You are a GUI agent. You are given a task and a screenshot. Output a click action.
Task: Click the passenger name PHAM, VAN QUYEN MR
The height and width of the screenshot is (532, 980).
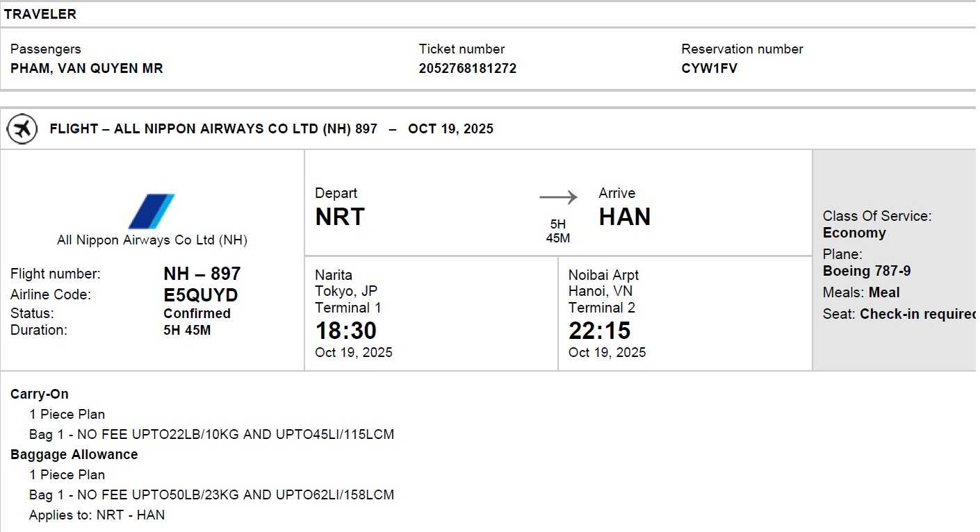click(x=87, y=69)
